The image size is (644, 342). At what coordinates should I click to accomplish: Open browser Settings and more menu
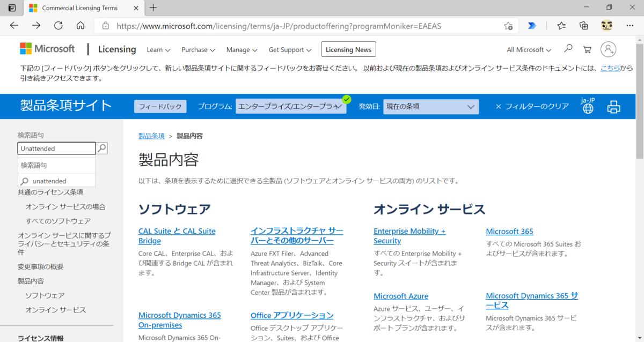tap(630, 25)
